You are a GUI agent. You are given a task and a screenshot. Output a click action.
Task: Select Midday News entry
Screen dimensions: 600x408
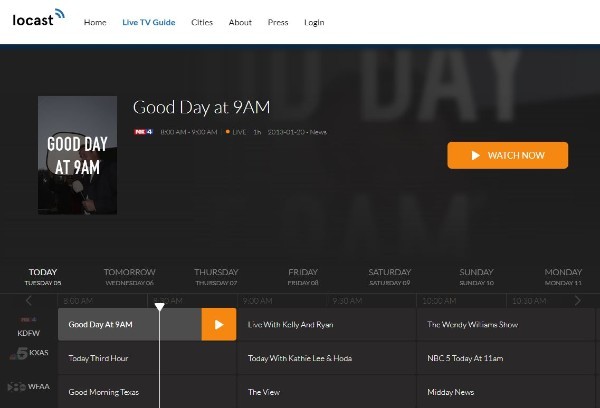click(x=505, y=392)
